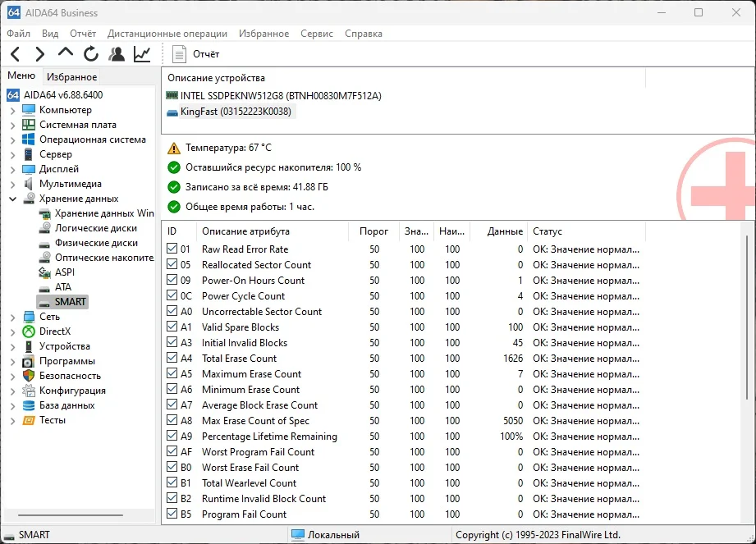The image size is (756, 544).
Task: Select the ATA tree item
Action: pos(62,287)
